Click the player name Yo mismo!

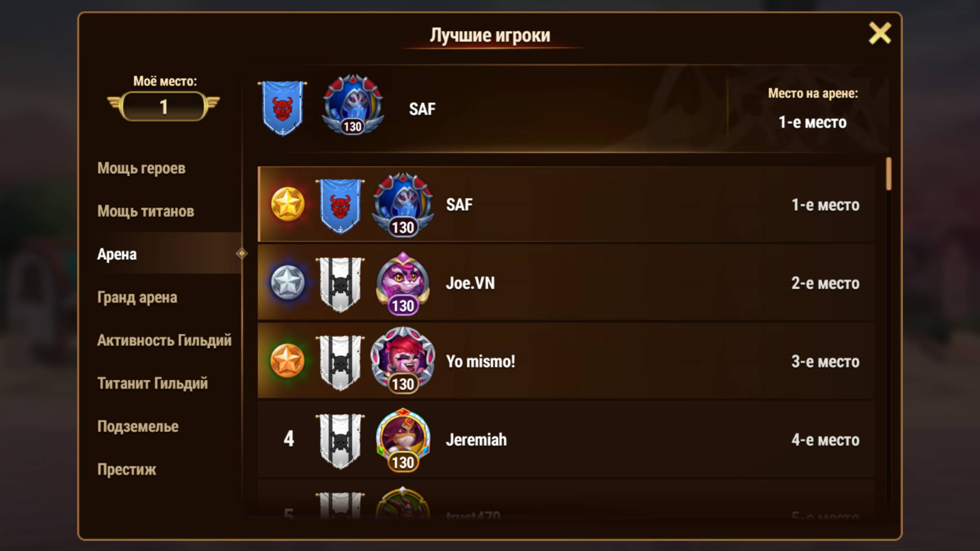(480, 362)
